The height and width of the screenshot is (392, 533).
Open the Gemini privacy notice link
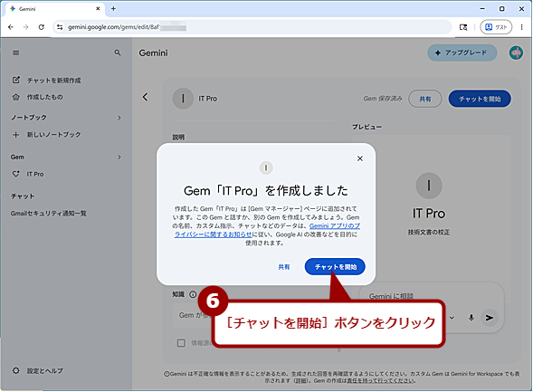pos(268,230)
